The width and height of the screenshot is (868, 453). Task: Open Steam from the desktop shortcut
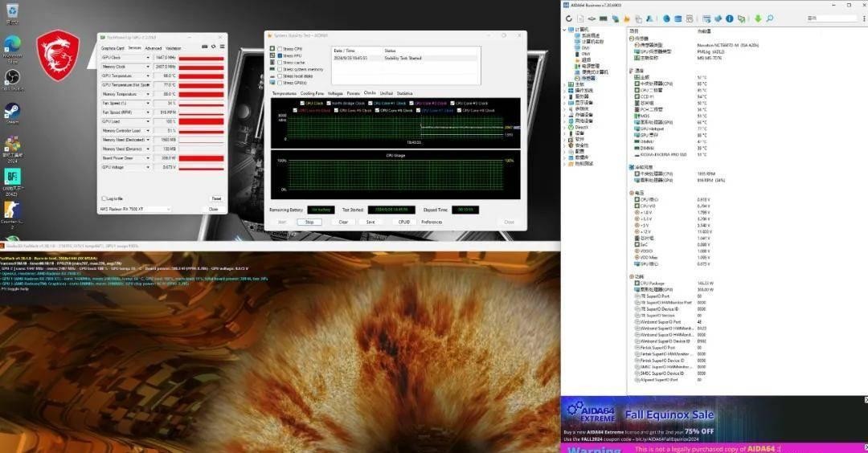tap(12, 112)
